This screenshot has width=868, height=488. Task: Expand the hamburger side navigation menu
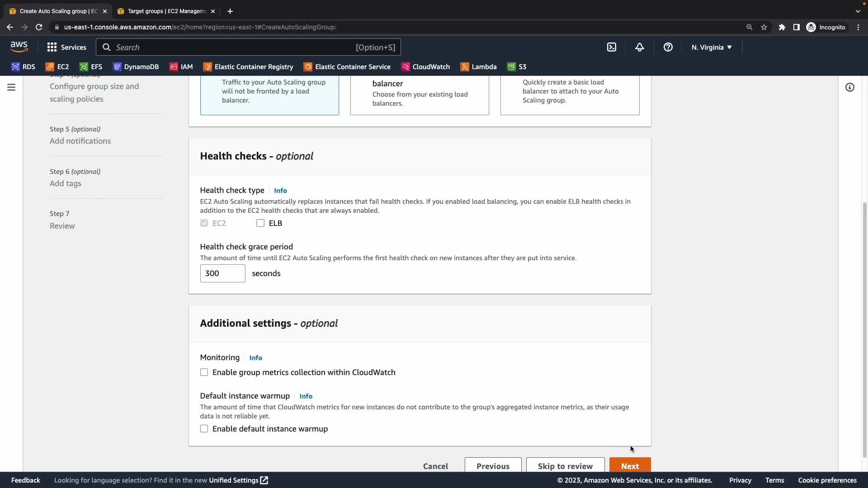click(11, 87)
